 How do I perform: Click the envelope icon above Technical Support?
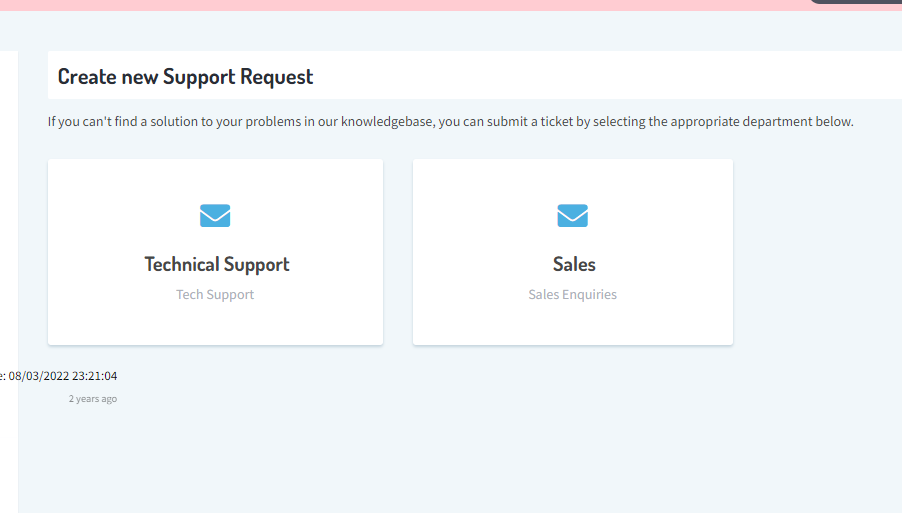(215, 215)
